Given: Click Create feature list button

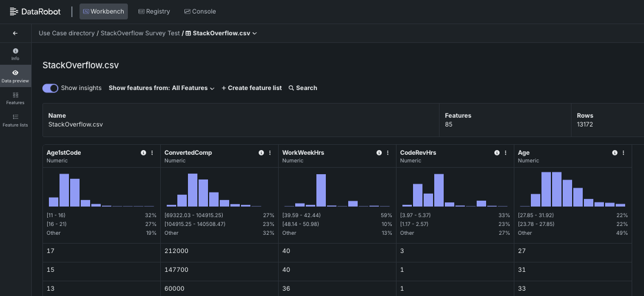Looking at the screenshot, I should tap(252, 88).
